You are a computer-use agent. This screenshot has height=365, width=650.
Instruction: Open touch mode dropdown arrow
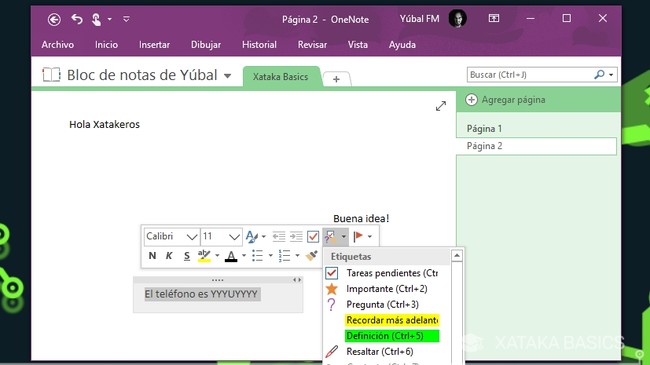coord(109,19)
